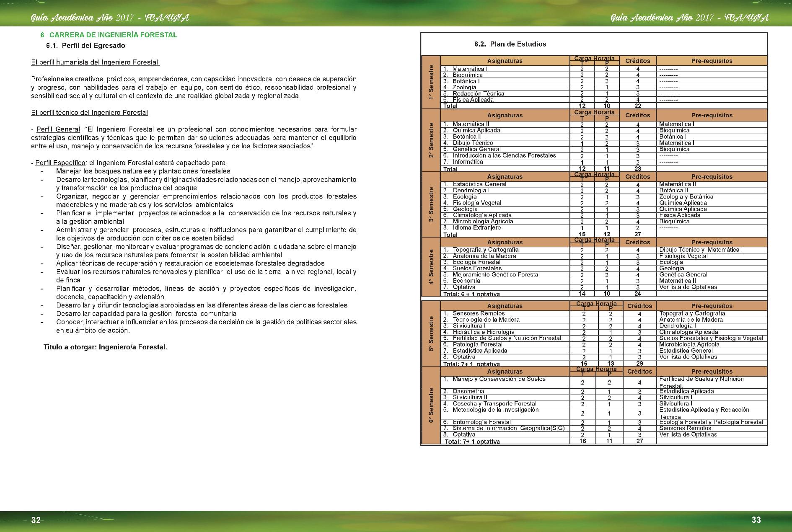The width and height of the screenshot is (792, 532).
Task: Click 'Dibujo Técnico' subject in 2° Semestre
Action: click(473, 143)
